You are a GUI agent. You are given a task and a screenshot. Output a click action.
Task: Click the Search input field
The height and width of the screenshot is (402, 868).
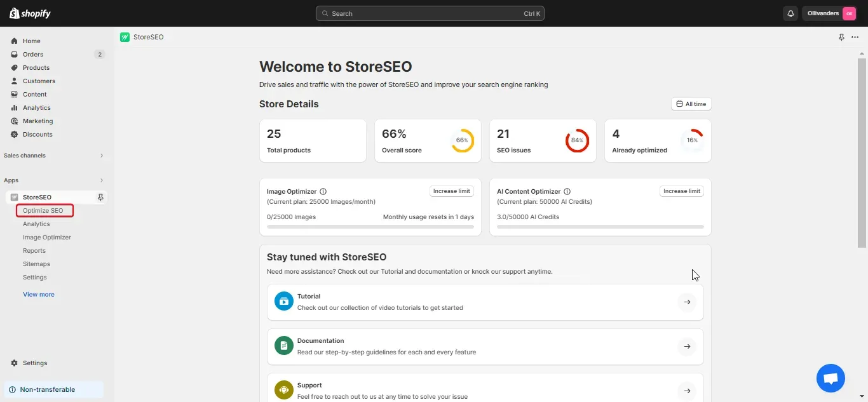point(430,13)
